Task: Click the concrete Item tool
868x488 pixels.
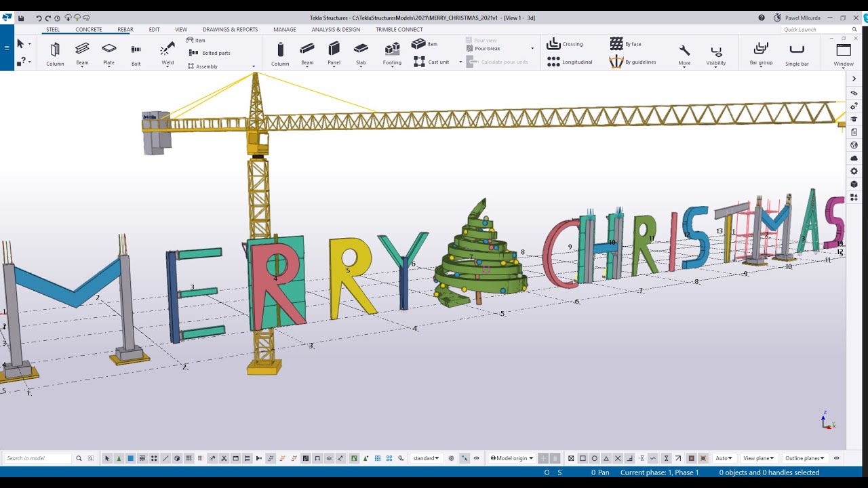Action: (x=425, y=44)
